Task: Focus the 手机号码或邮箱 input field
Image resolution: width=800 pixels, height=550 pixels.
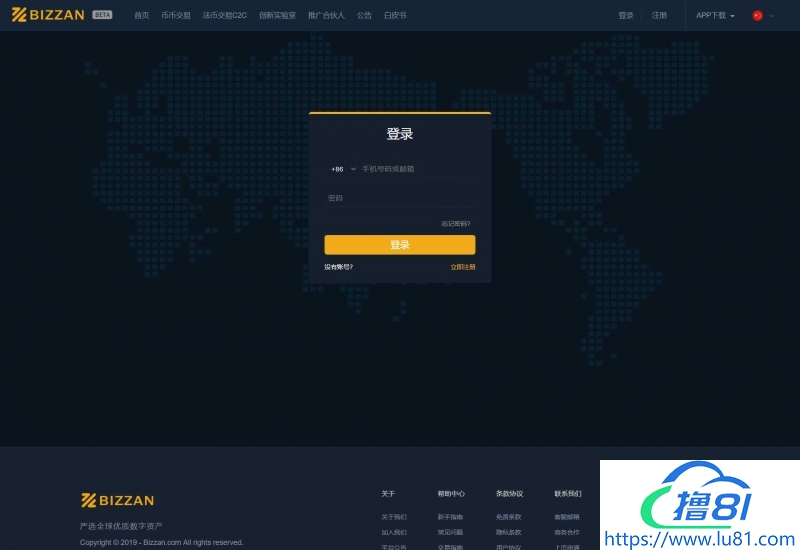Action: click(415, 169)
